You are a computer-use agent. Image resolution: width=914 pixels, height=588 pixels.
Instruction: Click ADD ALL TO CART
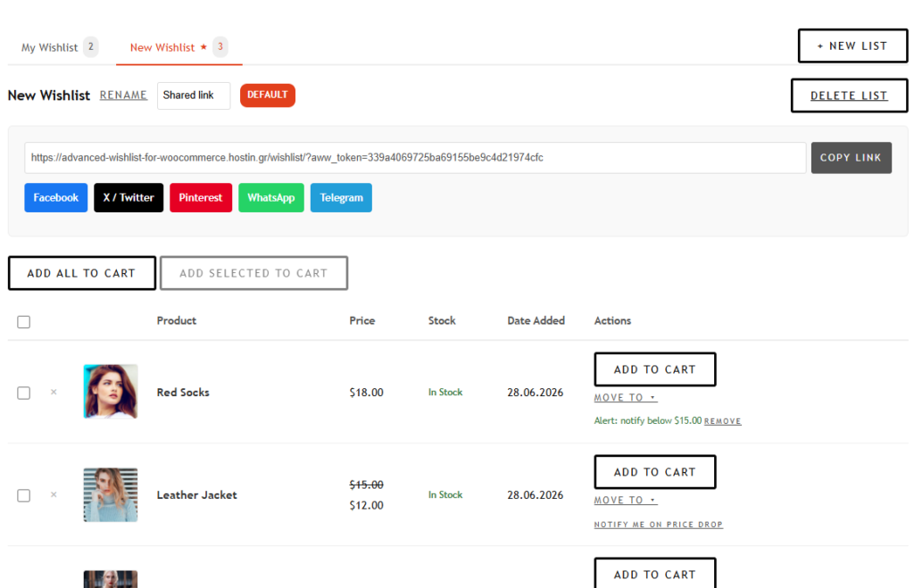pyautogui.click(x=81, y=273)
